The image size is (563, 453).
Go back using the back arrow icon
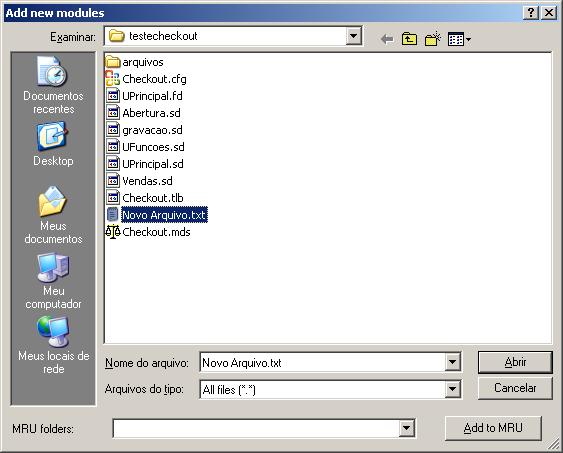tap(387, 39)
